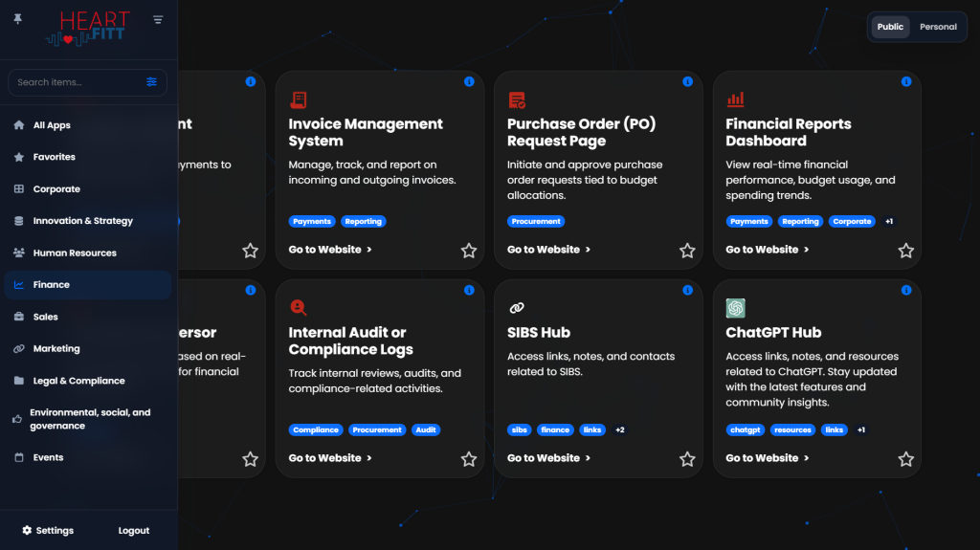Click the Procurement tag on Purchase Order card
This screenshot has width=980, height=550.
click(x=536, y=221)
